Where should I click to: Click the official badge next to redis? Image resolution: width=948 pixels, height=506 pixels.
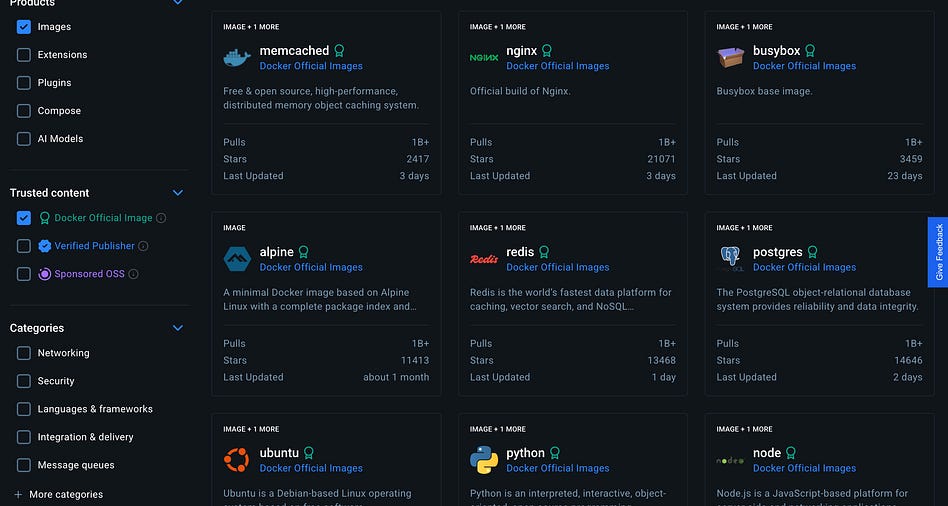point(544,252)
